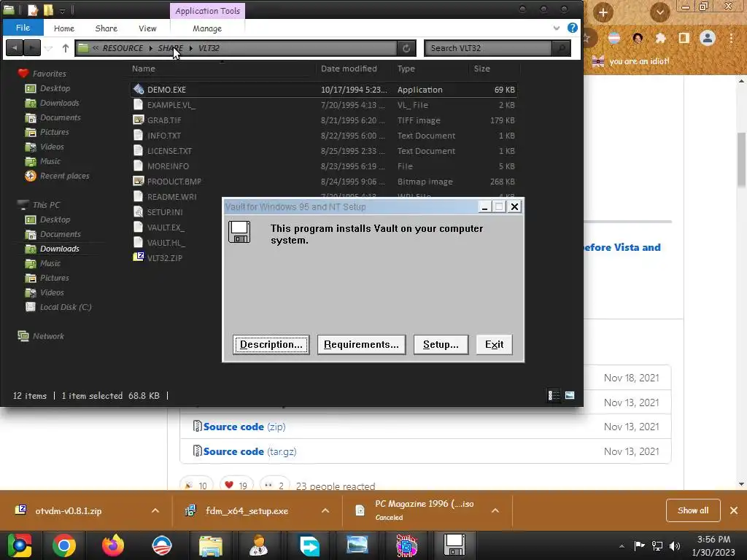Select the SETUP.INI file icon
747x560 pixels.
pos(138,211)
